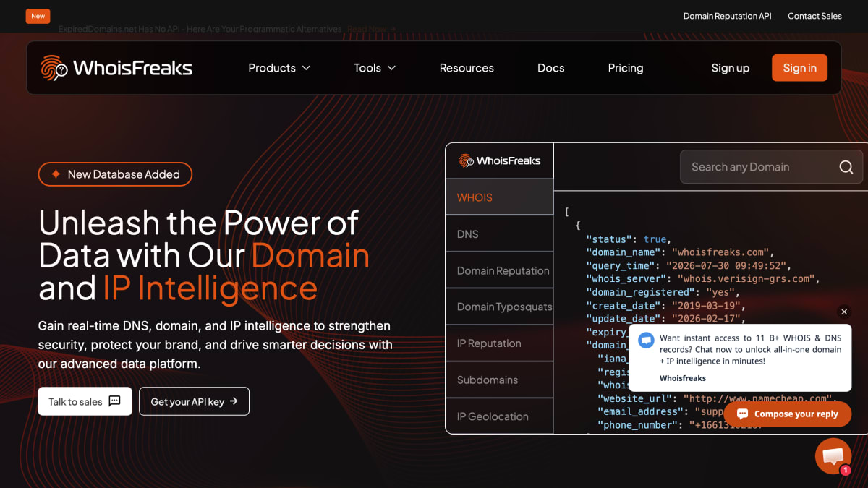This screenshot has height=488, width=868.
Task: Open the orange chat launcher icon
Action: 833,456
